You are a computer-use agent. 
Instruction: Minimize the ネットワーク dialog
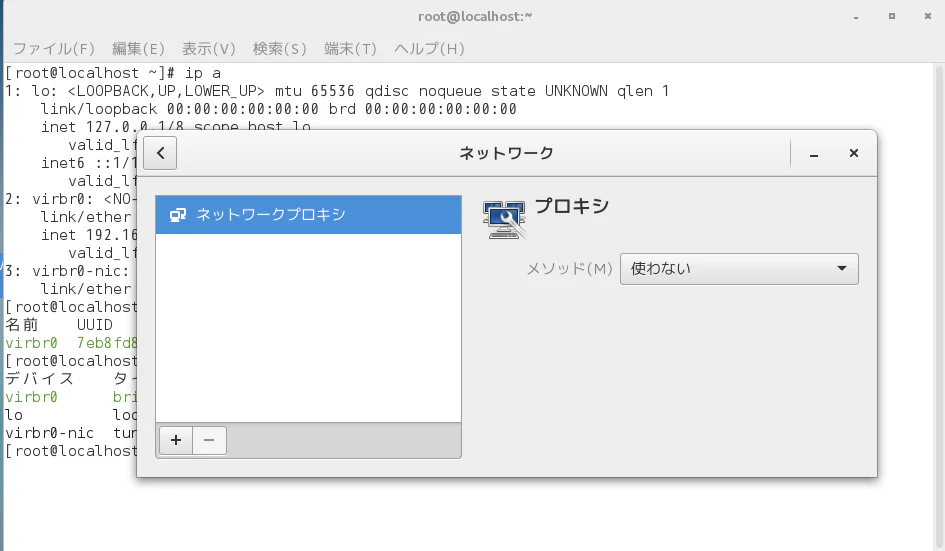[814, 154]
